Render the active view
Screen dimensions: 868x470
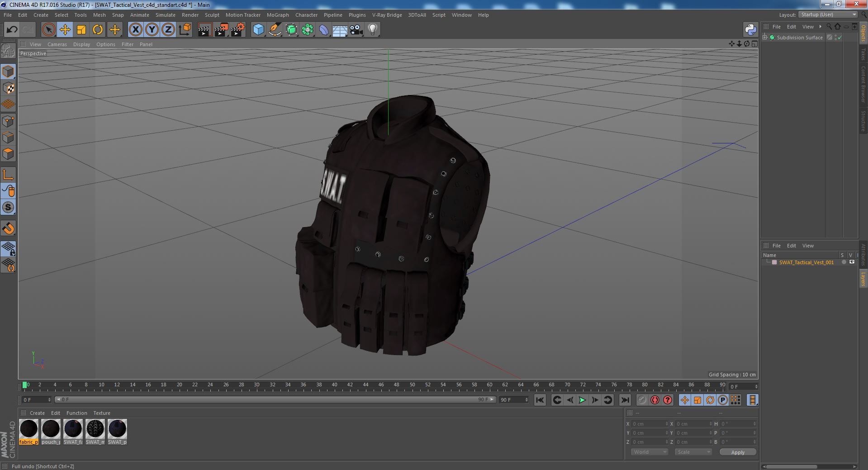204,30
